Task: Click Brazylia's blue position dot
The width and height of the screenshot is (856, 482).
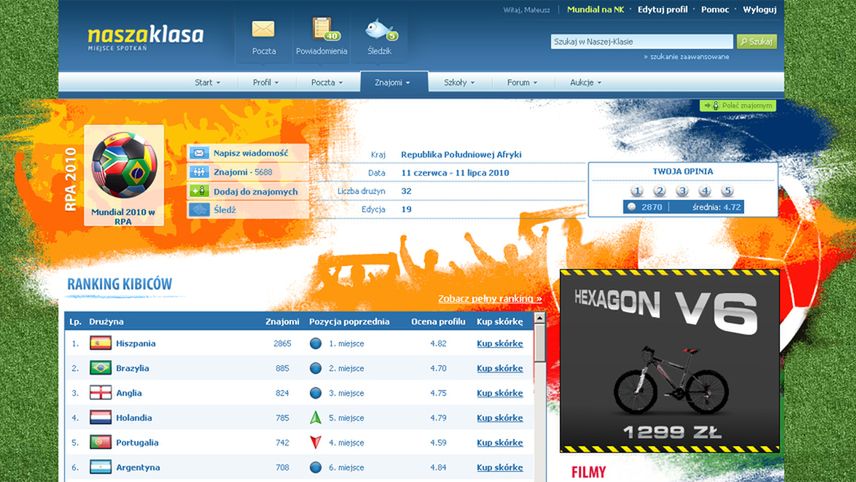Action: pyautogui.click(x=316, y=368)
